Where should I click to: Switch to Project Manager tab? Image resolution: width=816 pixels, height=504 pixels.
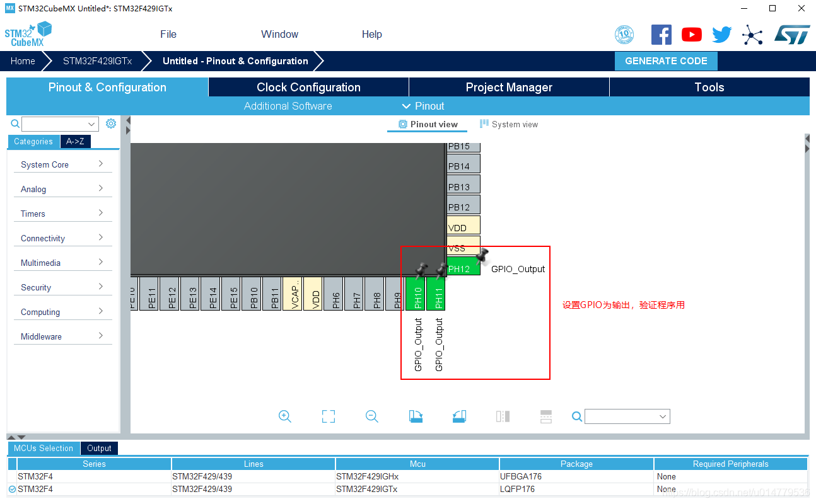point(509,87)
